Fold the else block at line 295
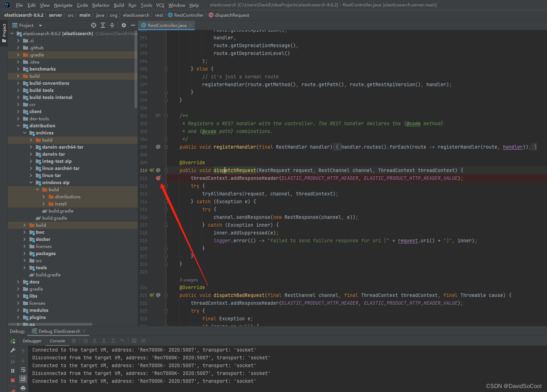547x392 pixels. click(166, 69)
